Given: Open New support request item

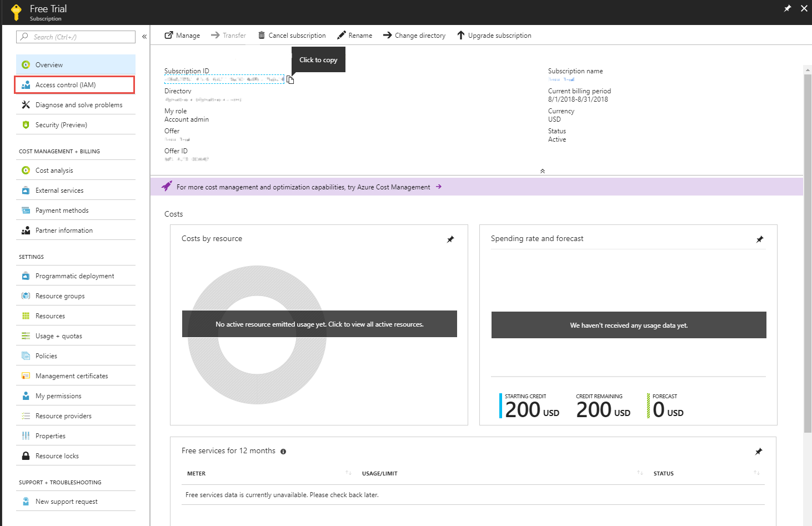Looking at the screenshot, I should click(x=76, y=502).
